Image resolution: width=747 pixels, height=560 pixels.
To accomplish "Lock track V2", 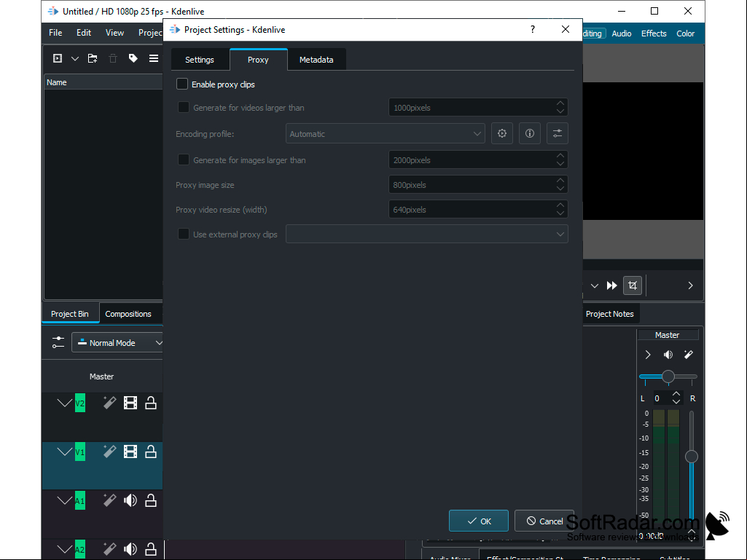I will pyautogui.click(x=151, y=403).
